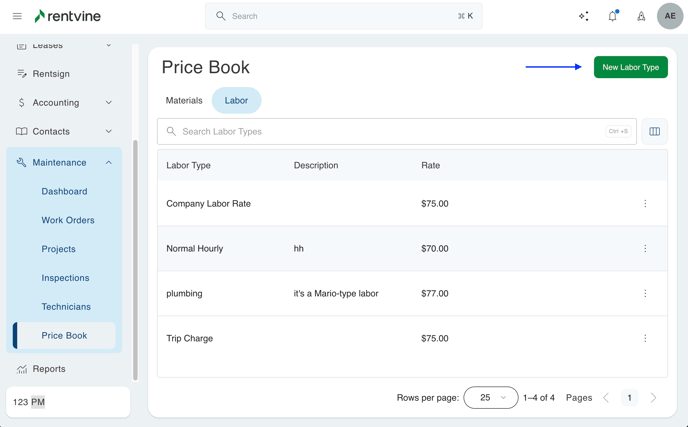
Task: Click the global Search bar
Action: [344, 16]
